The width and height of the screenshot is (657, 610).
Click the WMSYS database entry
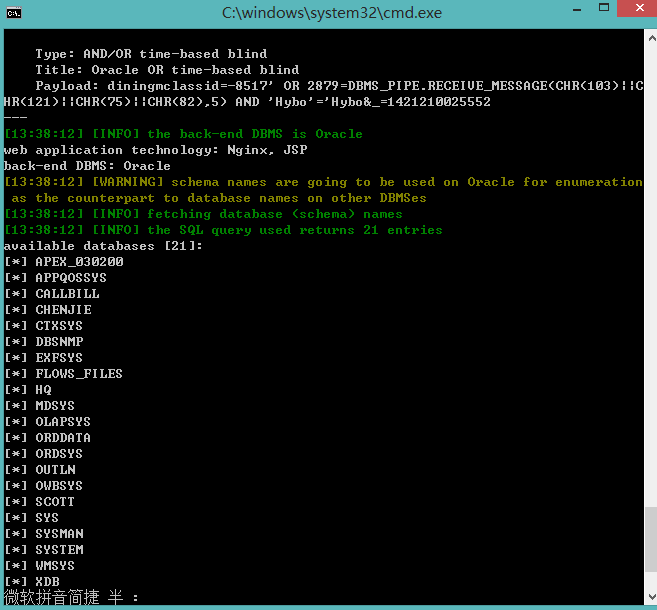[40, 565]
